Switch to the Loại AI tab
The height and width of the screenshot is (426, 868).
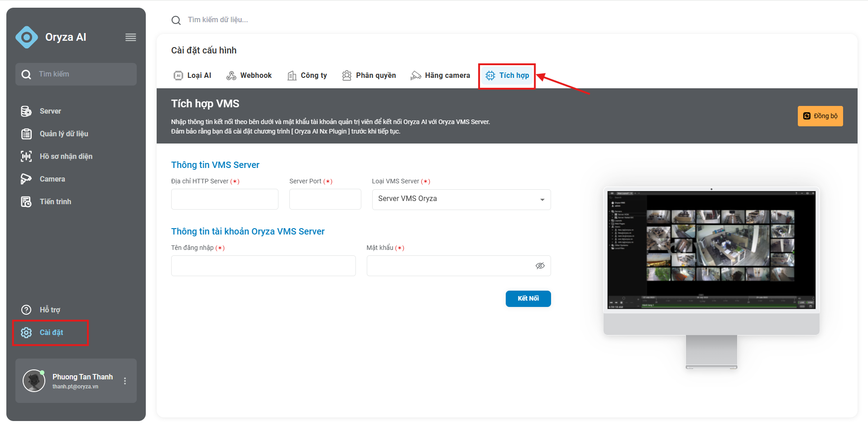[x=192, y=76]
